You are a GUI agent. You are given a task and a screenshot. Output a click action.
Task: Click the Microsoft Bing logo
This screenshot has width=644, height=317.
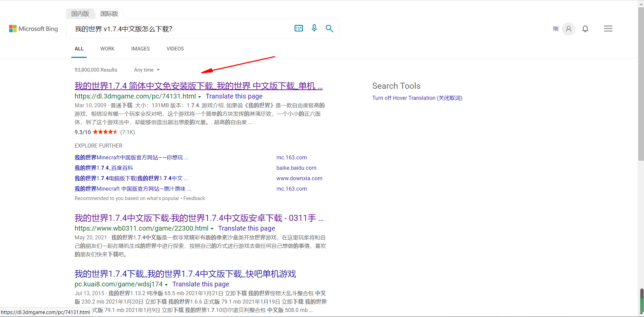pos(33,29)
